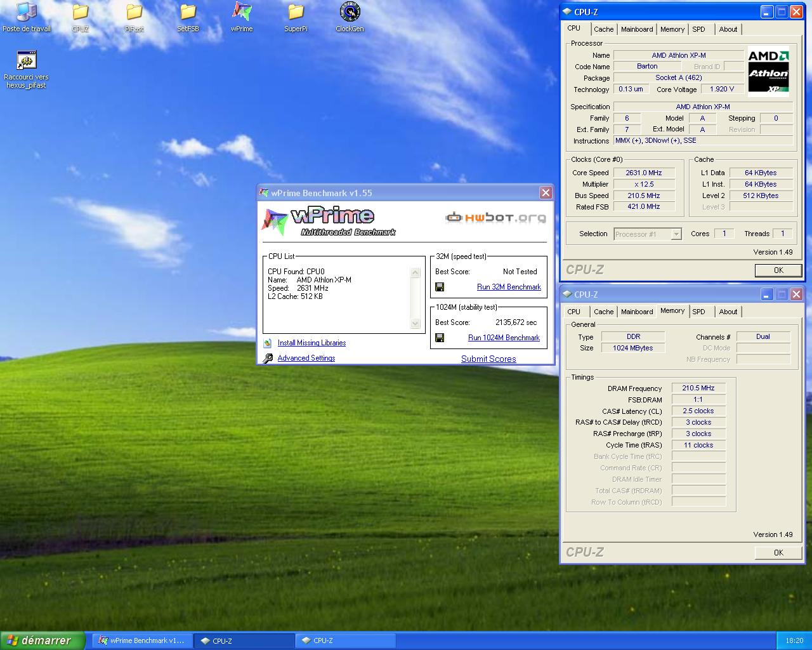Click the hwbot.org logo in wPrime
The width and height of the screenshot is (812, 650).
(x=495, y=218)
